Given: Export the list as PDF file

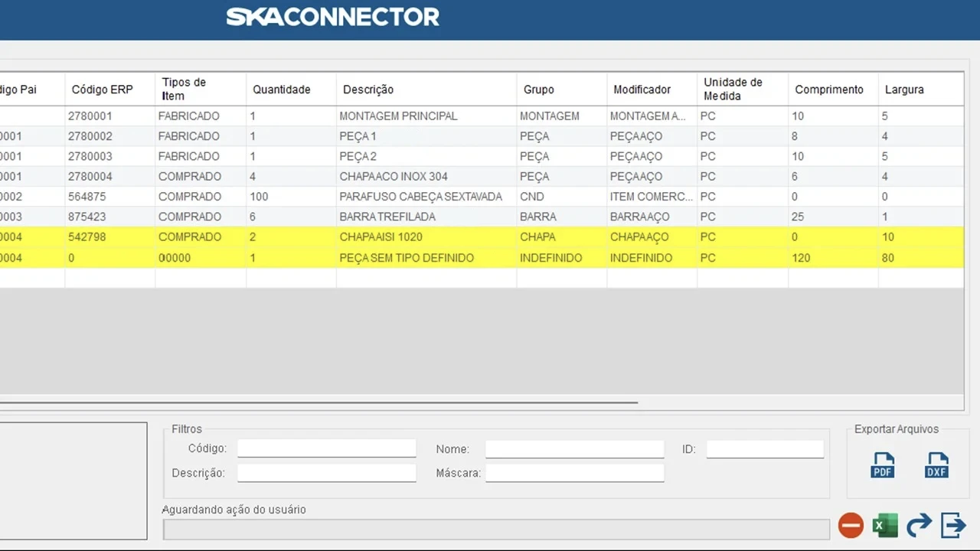Looking at the screenshot, I should 883,465.
